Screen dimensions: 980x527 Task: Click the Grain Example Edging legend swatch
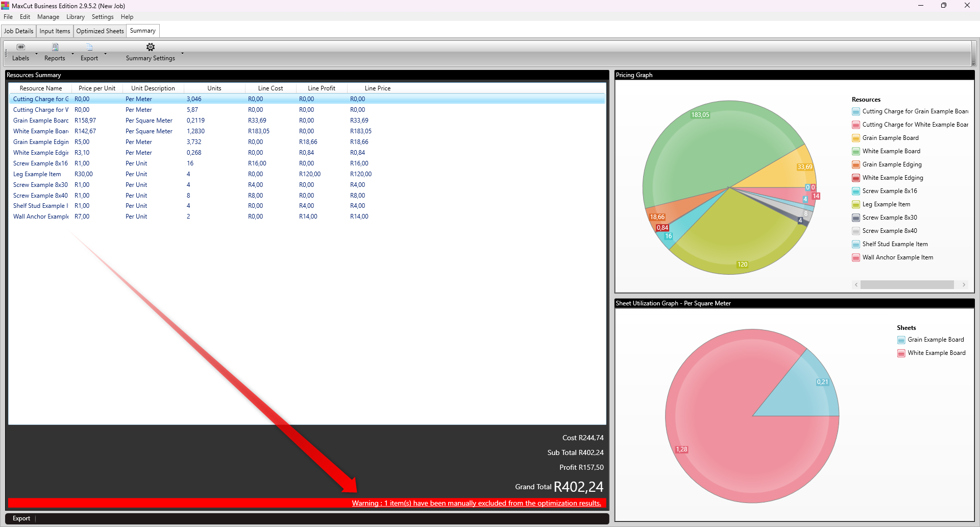click(856, 164)
